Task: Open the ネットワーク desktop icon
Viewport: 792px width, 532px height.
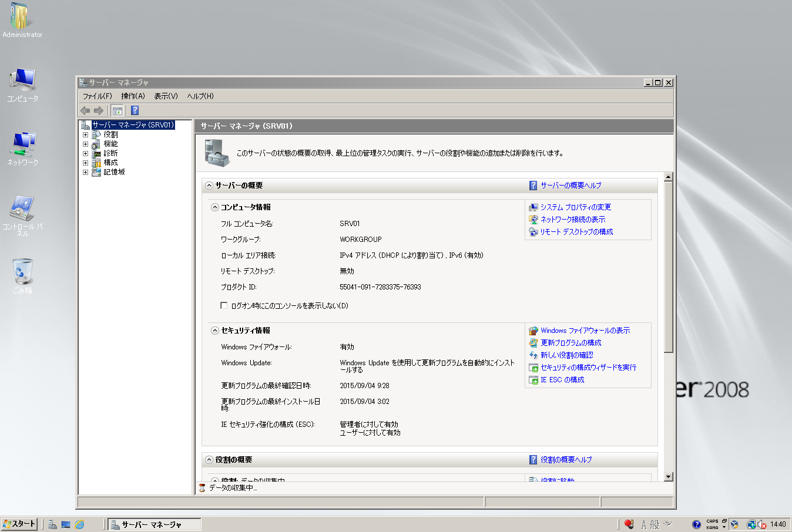Action: (x=22, y=147)
